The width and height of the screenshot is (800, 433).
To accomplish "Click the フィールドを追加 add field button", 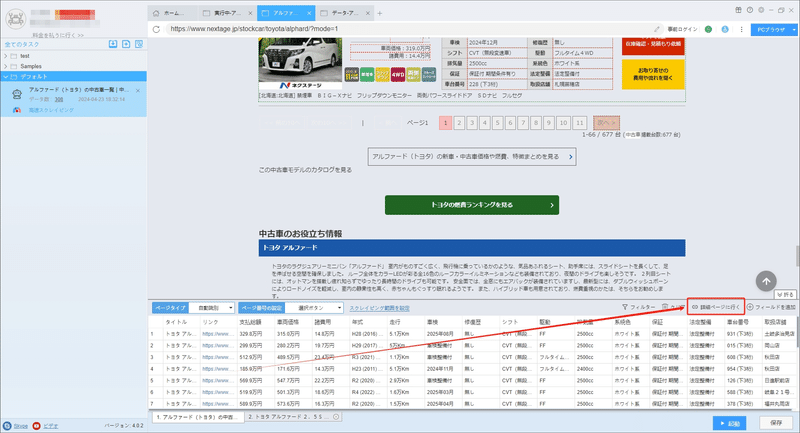I will tap(771, 307).
